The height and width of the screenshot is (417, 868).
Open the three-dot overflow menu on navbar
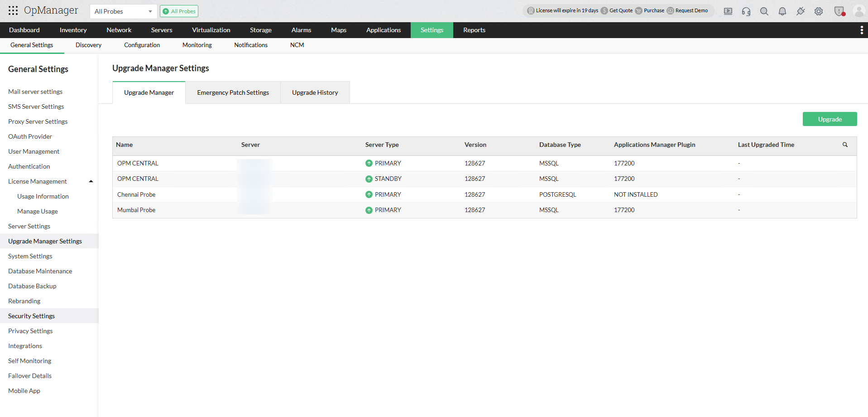point(862,30)
